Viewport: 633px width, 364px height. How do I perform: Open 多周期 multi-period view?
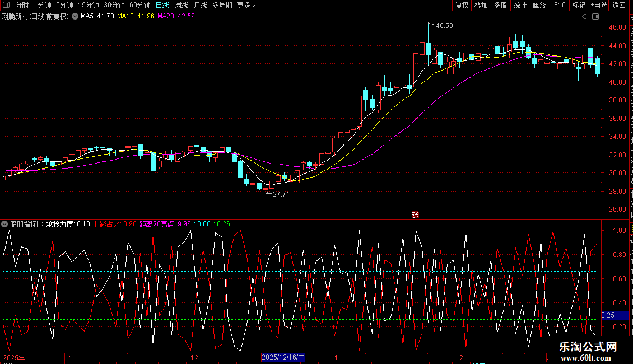pyautogui.click(x=222, y=5)
